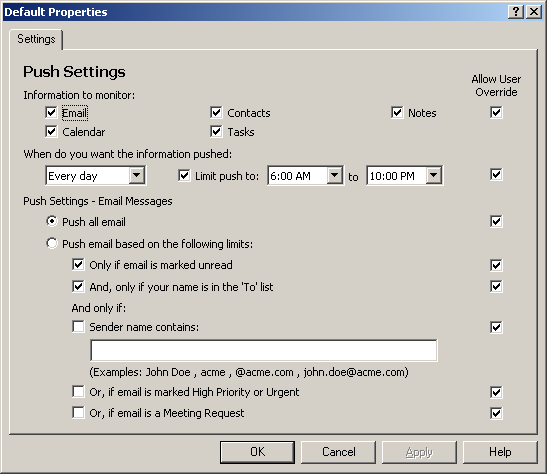Select the Settings tab
The width and height of the screenshot is (547, 474).
36,39
